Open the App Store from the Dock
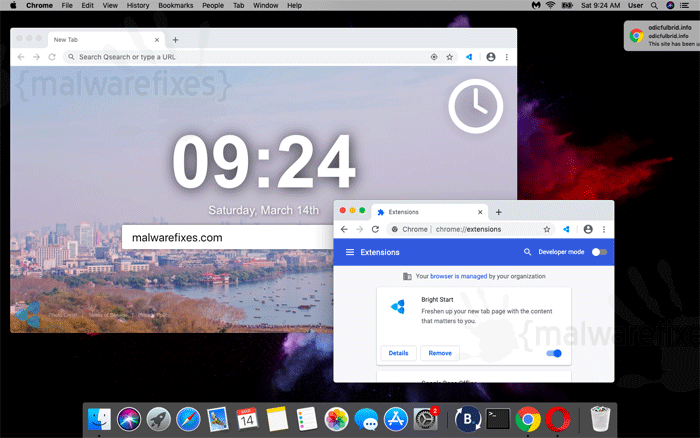 [x=396, y=419]
